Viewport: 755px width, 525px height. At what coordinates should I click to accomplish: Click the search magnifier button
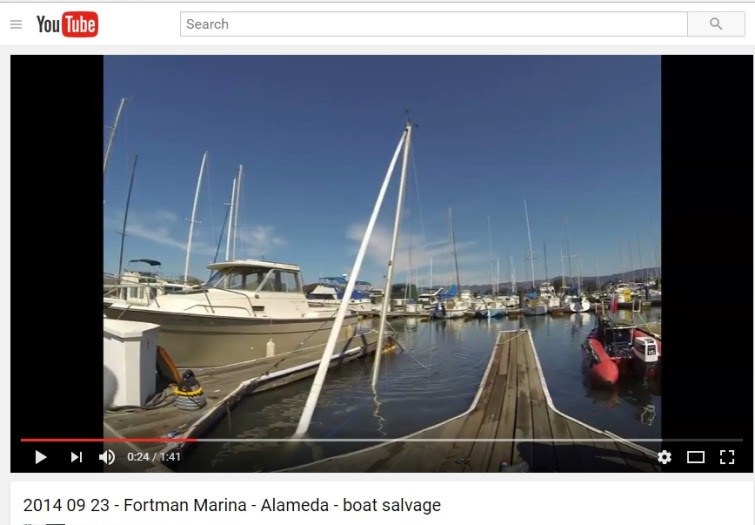click(x=716, y=24)
